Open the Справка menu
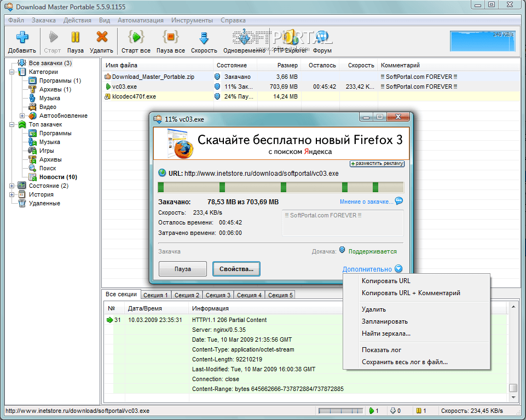 pos(233,20)
